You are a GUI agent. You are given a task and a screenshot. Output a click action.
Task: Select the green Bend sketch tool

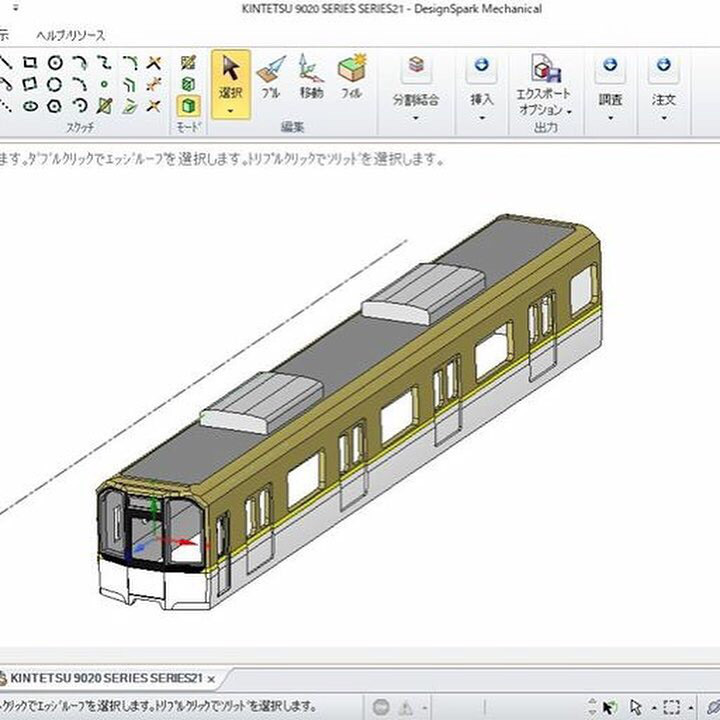point(130,106)
